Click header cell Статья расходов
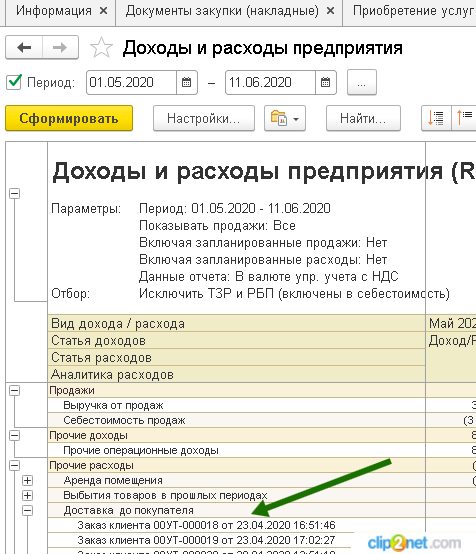 click(236, 357)
